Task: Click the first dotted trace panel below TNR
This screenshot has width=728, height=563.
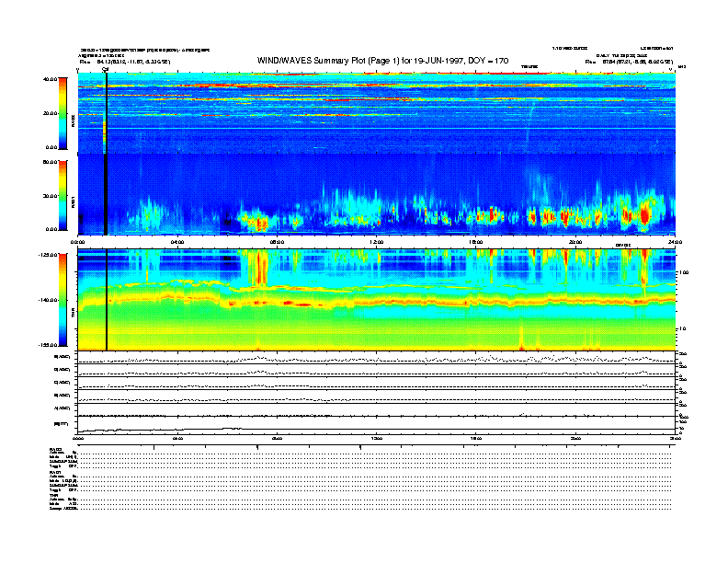Action: [x=376, y=358]
